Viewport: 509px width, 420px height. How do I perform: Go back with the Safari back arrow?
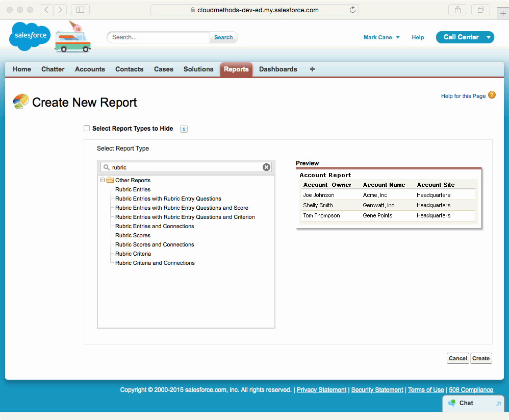pyautogui.click(x=46, y=10)
